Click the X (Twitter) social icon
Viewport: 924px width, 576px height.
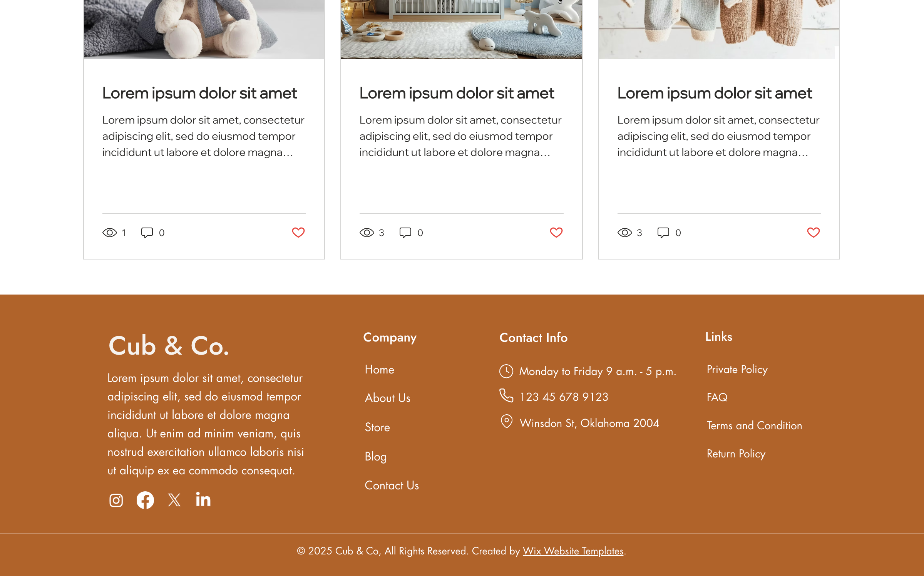point(174,500)
